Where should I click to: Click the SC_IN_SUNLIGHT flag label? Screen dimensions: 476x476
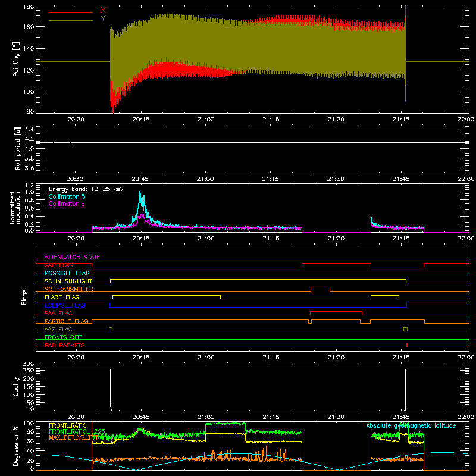point(68,281)
